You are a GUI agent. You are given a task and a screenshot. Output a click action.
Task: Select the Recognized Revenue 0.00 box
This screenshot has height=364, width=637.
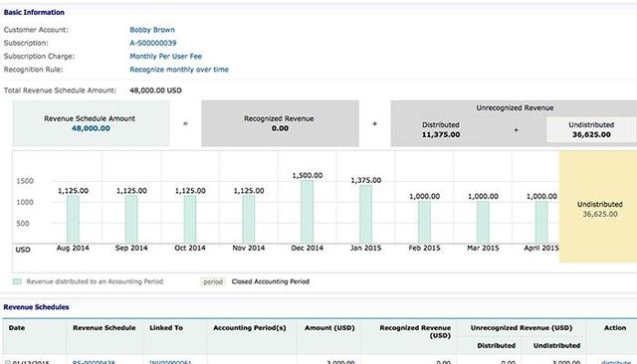(x=280, y=123)
